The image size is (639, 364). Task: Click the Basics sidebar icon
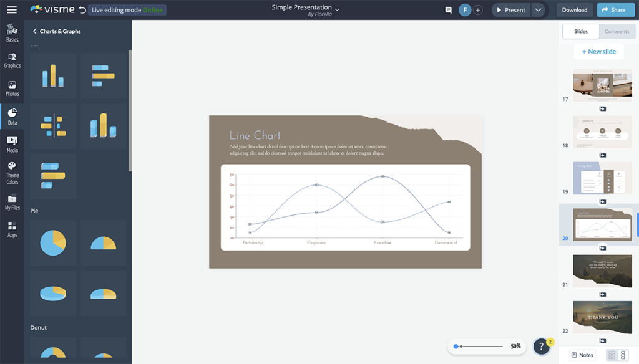[x=12, y=32]
